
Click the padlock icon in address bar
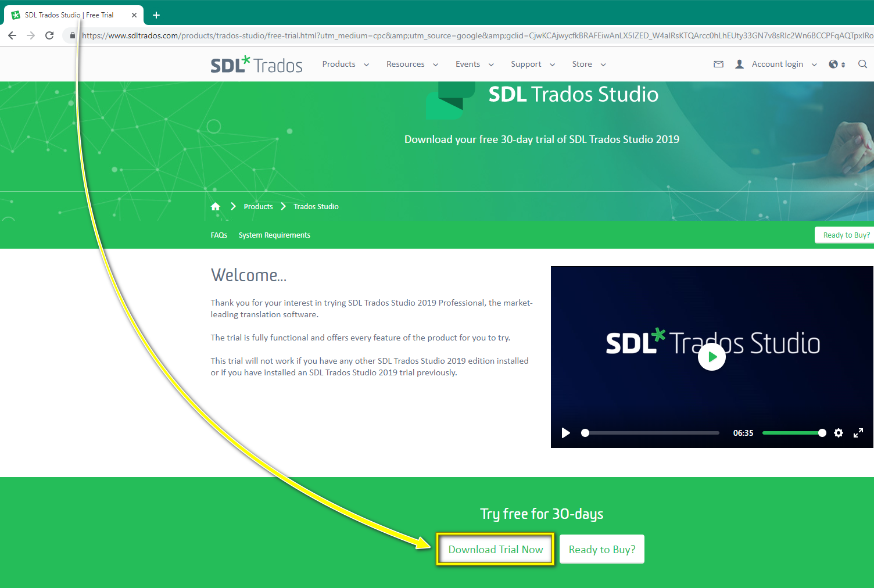point(72,35)
